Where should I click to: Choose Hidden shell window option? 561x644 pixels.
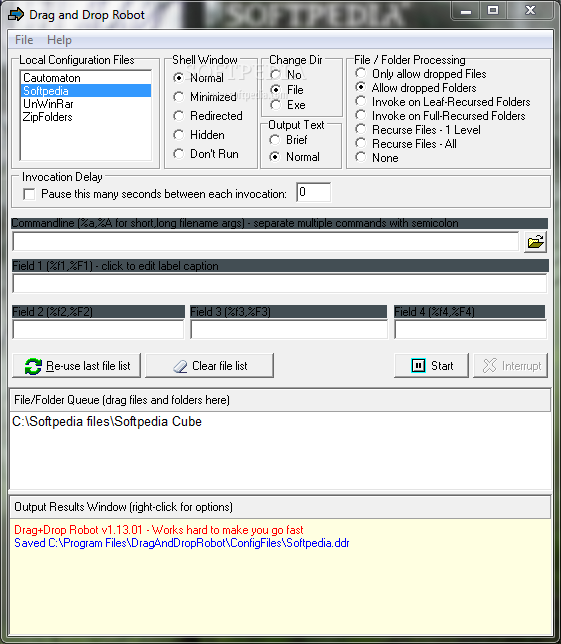coord(199,135)
